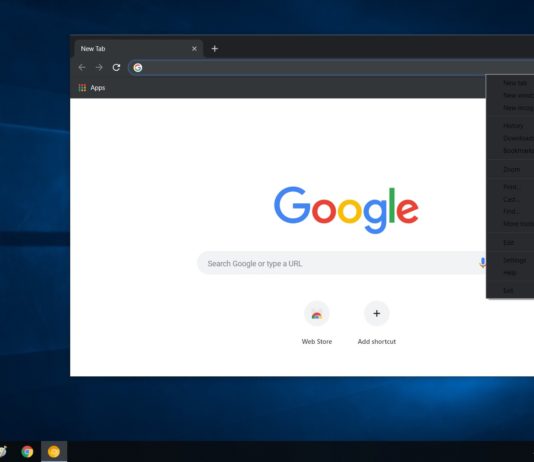Open History from the Chrome menu
Viewport: 534px width, 462px height.
pyautogui.click(x=510, y=126)
